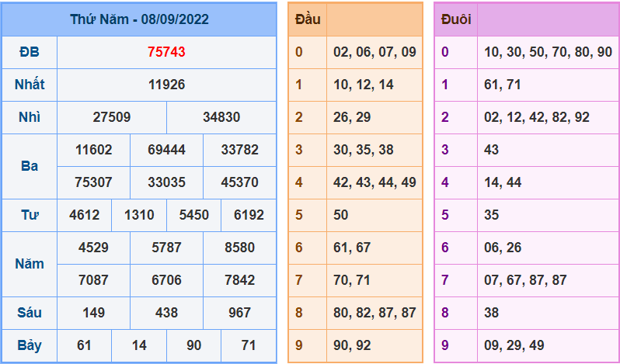Select Sáu prize number 438
Image resolution: width=620 pixels, height=364 pixels.
(x=166, y=313)
